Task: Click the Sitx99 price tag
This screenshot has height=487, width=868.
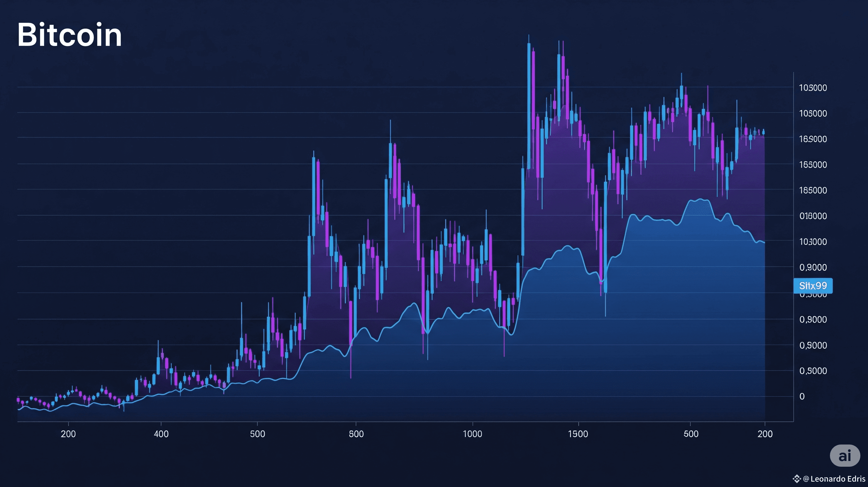Action: coord(813,286)
